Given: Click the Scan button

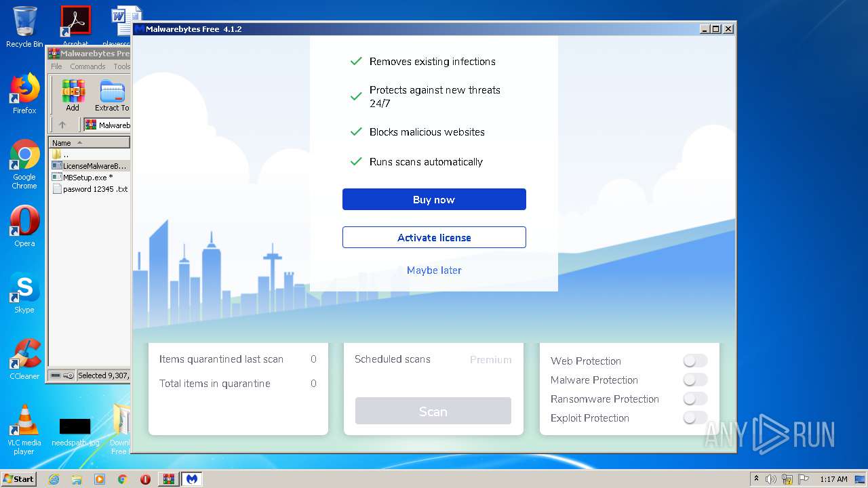Looking at the screenshot, I should pos(433,411).
